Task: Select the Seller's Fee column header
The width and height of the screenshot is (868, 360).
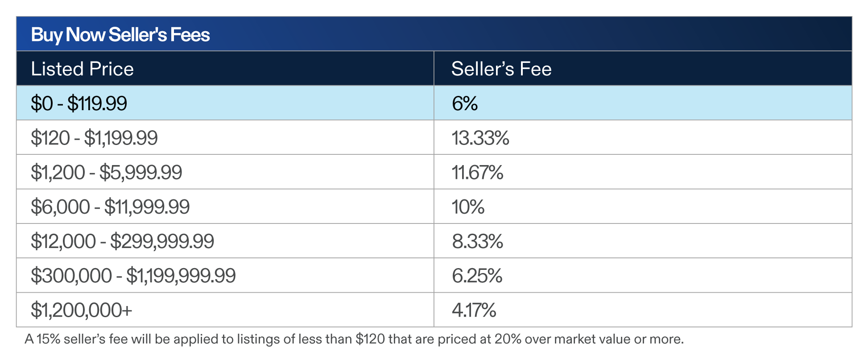Action: pyautogui.click(x=501, y=69)
